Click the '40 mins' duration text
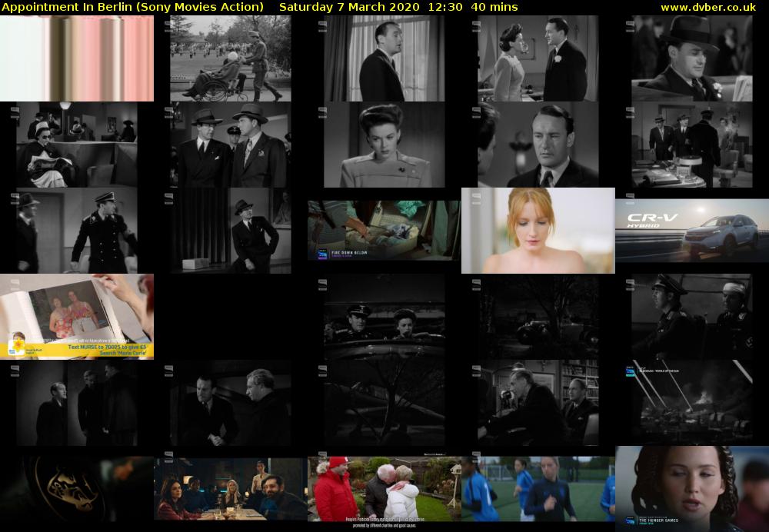Image resolution: width=769 pixels, height=532 pixels. pos(494,7)
